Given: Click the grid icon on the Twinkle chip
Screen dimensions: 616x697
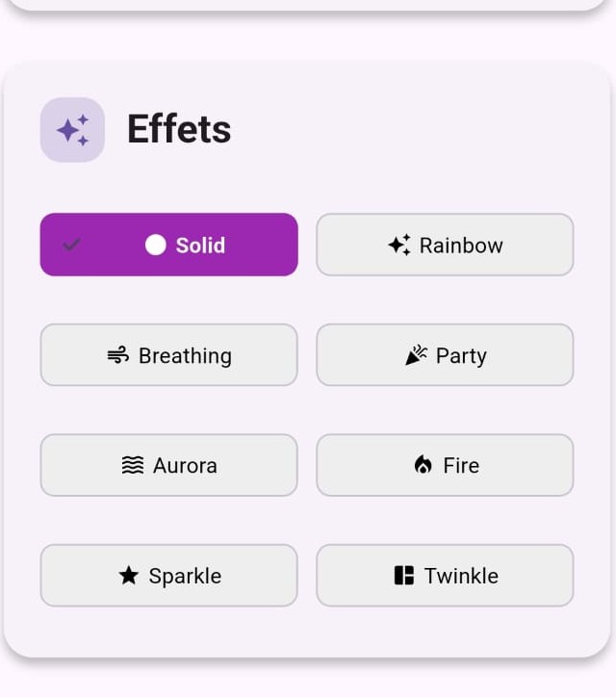Looking at the screenshot, I should pyautogui.click(x=404, y=576).
